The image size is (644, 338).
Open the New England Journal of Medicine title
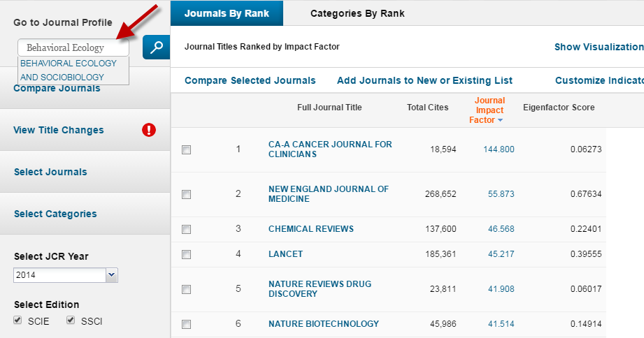[x=329, y=194]
